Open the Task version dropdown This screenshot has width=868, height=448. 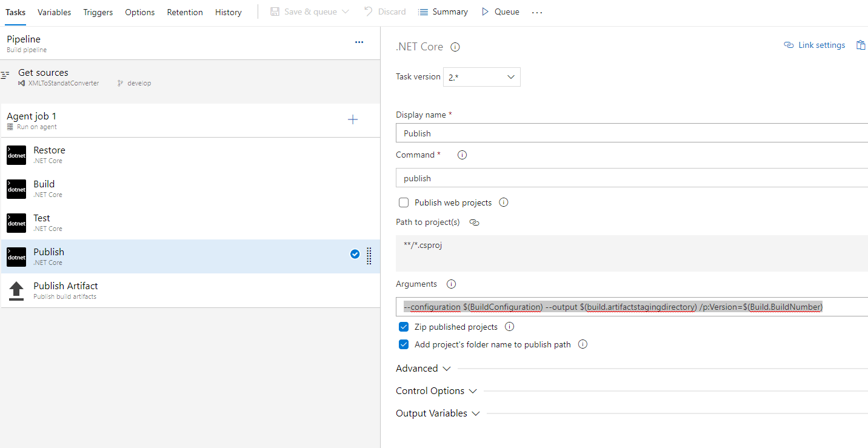(x=481, y=77)
